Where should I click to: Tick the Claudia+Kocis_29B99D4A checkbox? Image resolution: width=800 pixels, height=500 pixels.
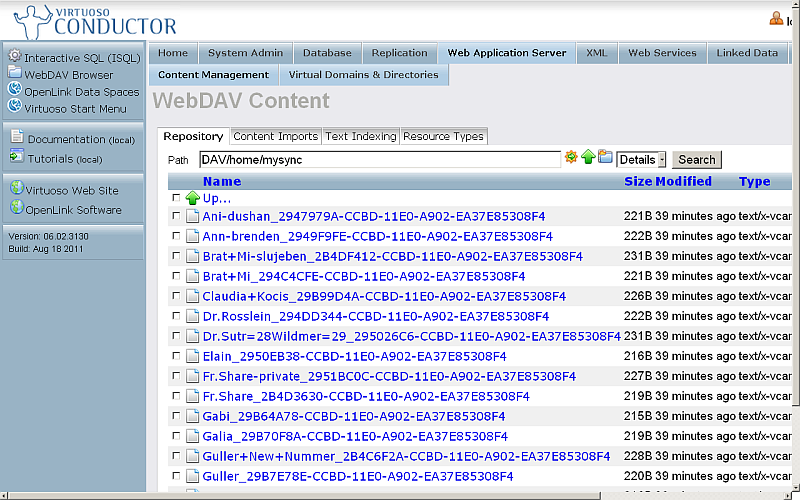[x=177, y=297]
